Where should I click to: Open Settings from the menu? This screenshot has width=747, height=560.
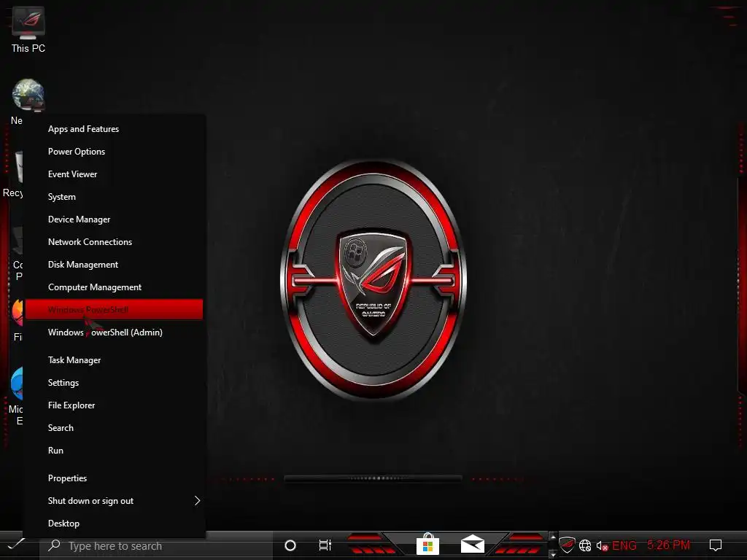click(115, 383)
